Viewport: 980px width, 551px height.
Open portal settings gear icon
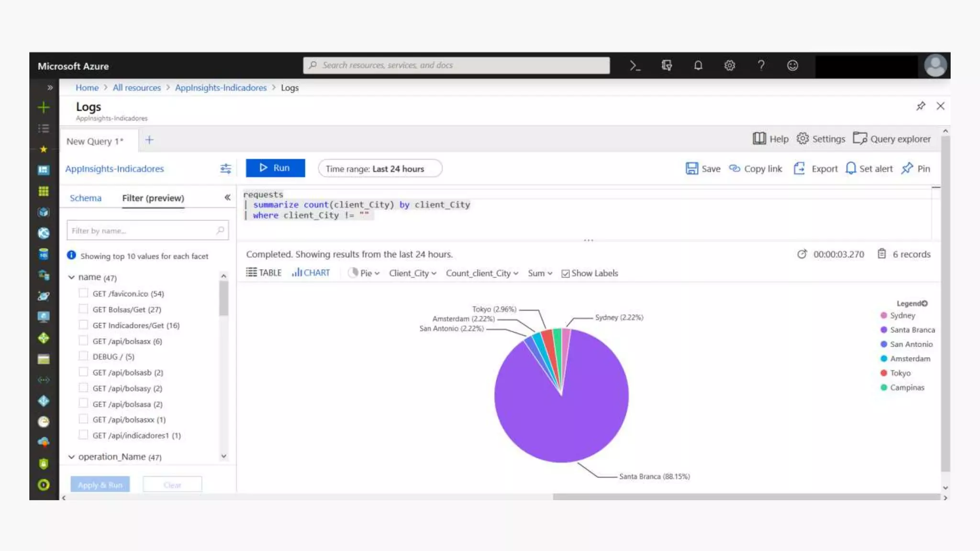(729, 66)
